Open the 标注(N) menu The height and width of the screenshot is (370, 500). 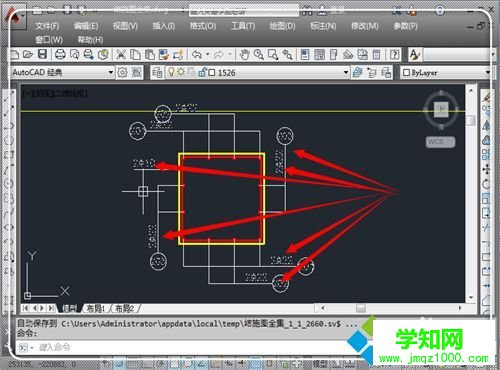pos(323,26)
